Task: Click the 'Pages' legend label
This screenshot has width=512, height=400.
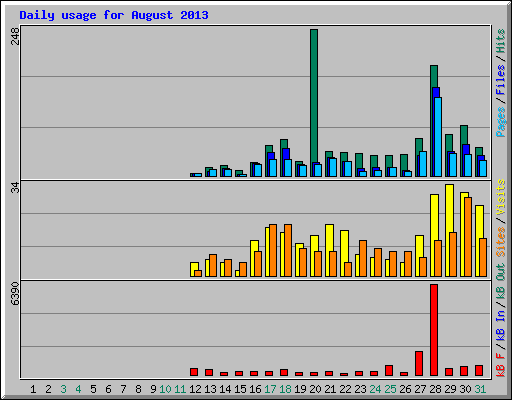Action: point(500,122)
